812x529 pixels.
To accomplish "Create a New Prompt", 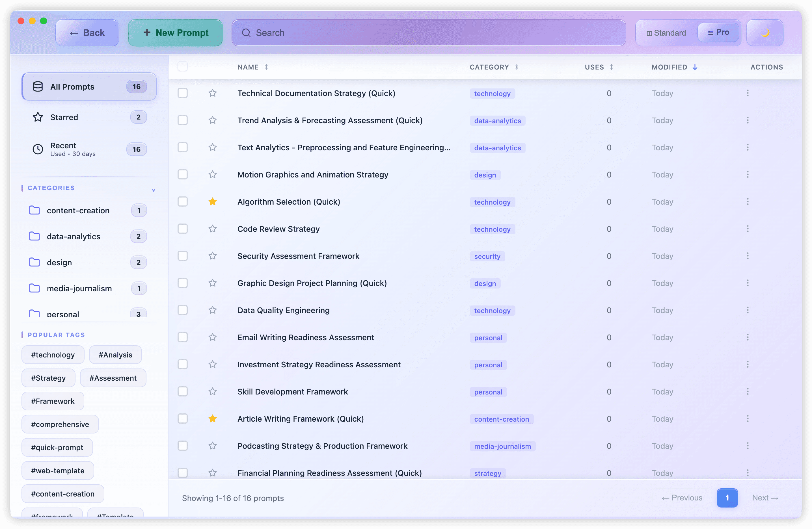I will (x=175, y=32).
